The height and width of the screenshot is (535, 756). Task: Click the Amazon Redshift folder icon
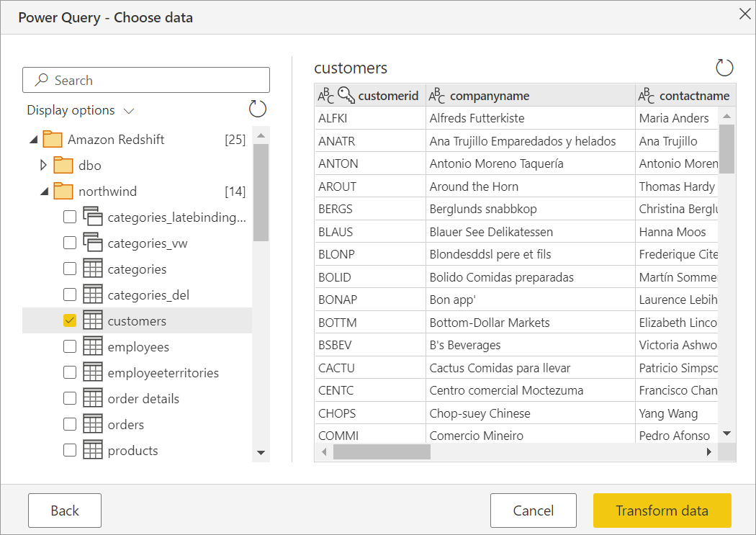click(x=53, y=139)
